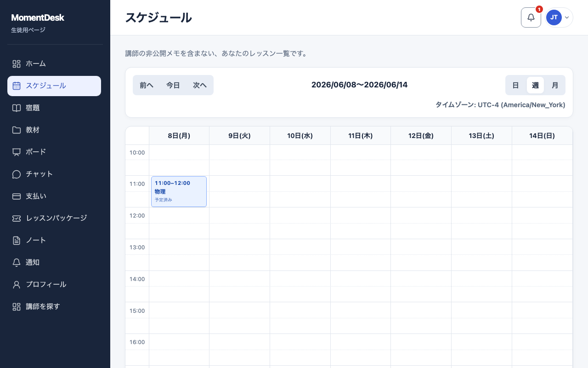Click the grid icon for 講師を探す

pyautogui.click(x=17, y=307)
